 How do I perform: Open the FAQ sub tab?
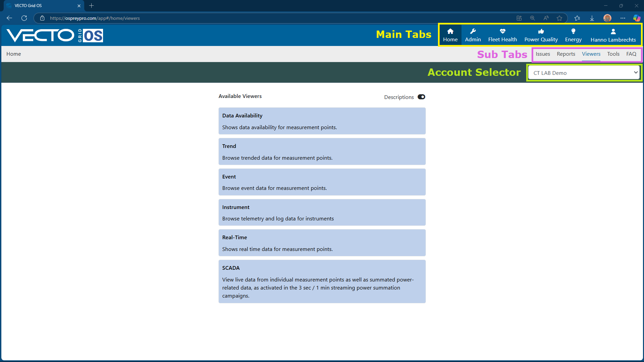click(x=631, y=54)
